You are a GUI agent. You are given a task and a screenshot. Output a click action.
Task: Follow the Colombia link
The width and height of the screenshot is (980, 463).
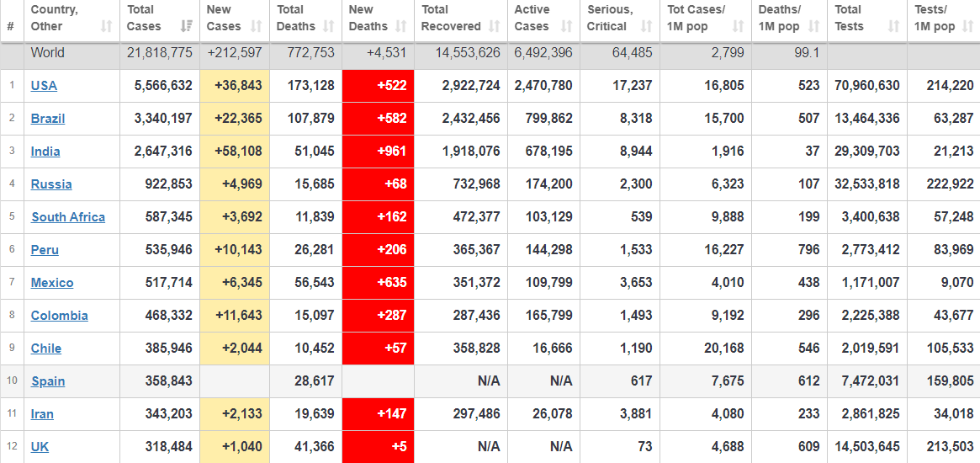pos(60,316)
